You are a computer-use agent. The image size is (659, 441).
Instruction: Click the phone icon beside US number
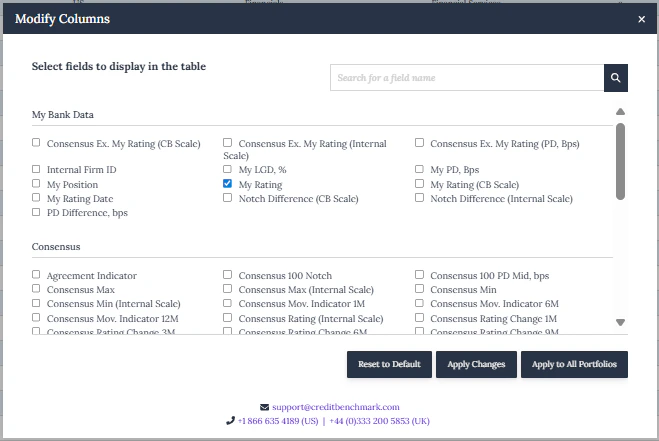(x=230, y=420)
